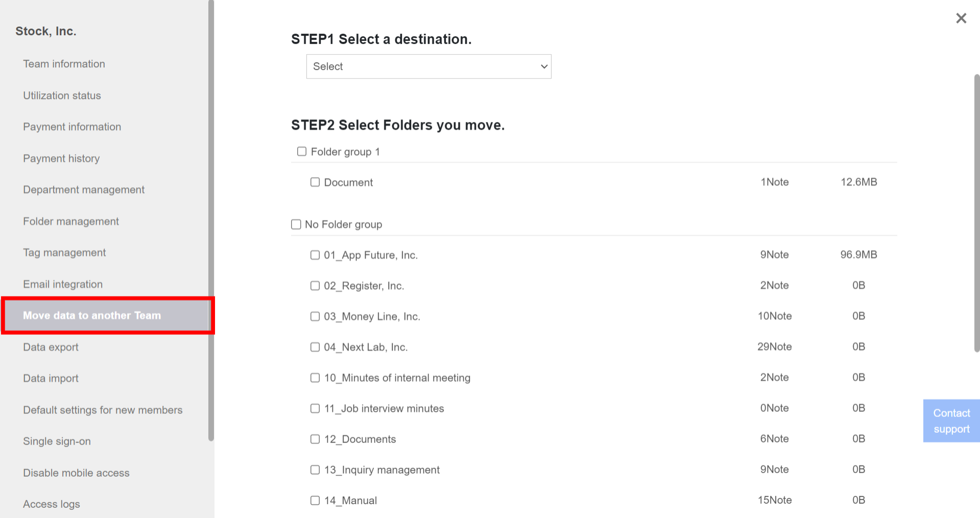The height and width of the screenshot is (518, 980).
Task: Check the 03_Money Line, Inc. folder
Action: tap(315, 316)
